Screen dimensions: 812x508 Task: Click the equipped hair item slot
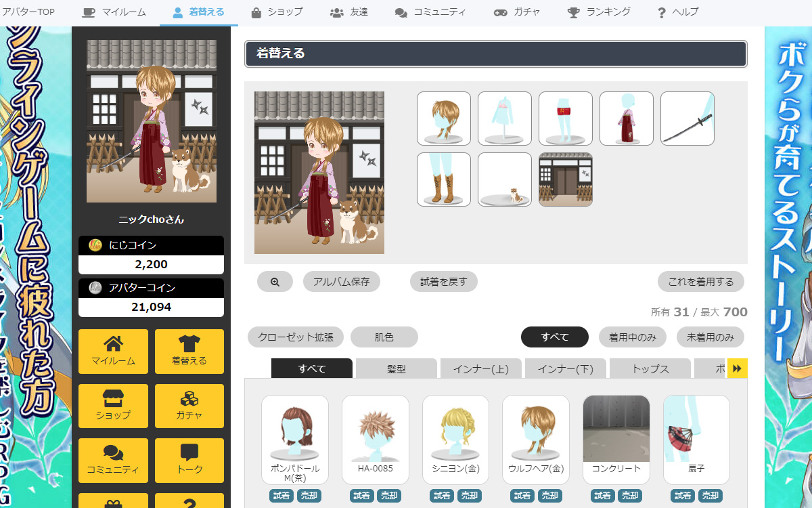pyautogui.click(x=444, y=119)
